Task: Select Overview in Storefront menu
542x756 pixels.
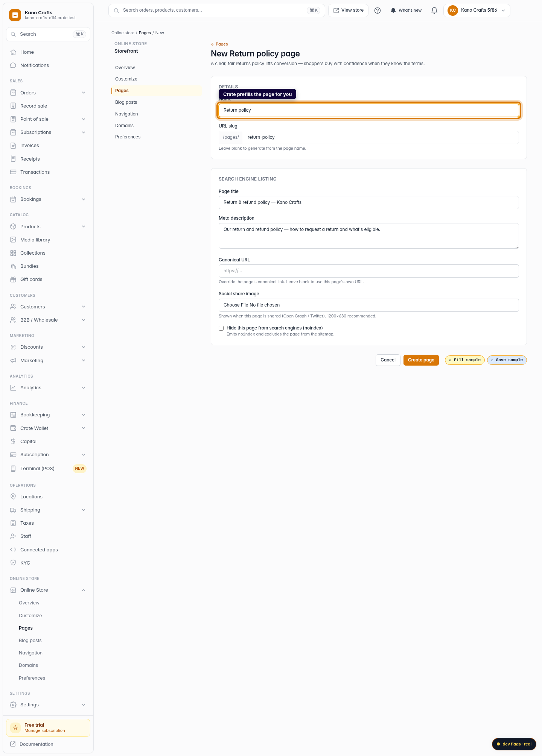Action: coord(125,68)
